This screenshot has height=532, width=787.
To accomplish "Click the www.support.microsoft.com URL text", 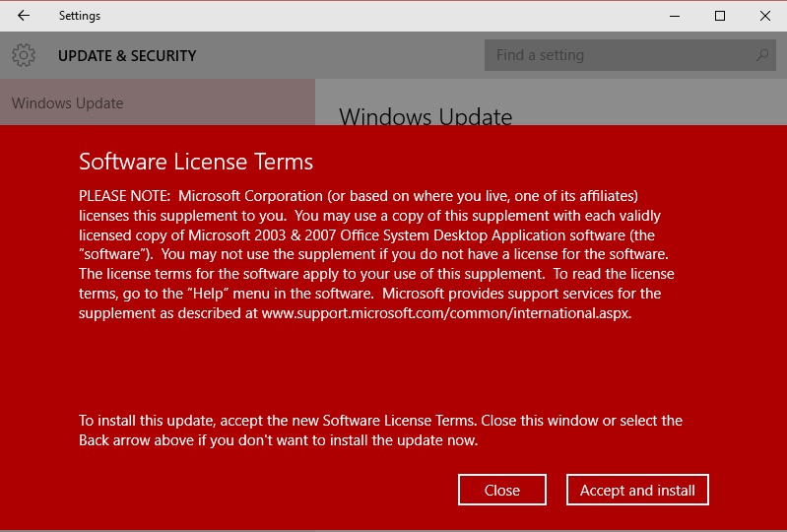I will [x=446, y=313].
